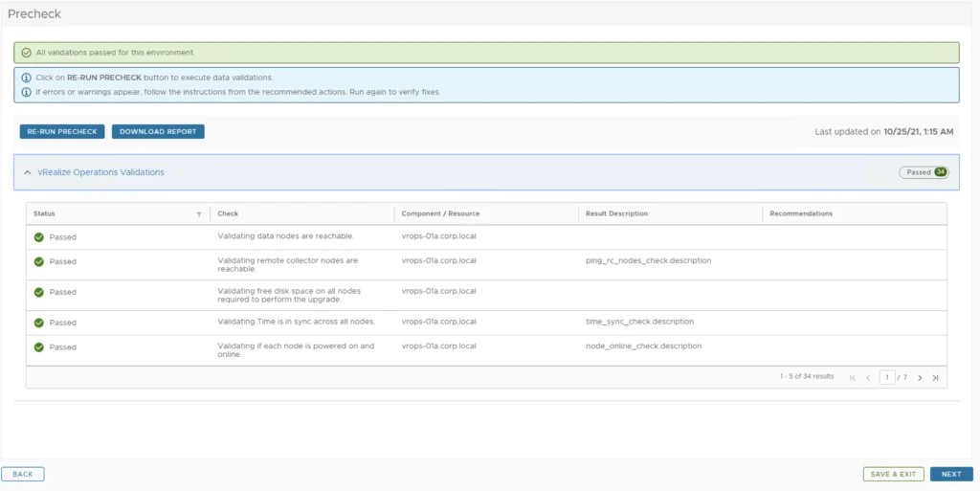980x491 pixels.
Task: Click vrops-01a.corp.local in Time sync row
Action: pyautogui.click(x=438, y=322)
